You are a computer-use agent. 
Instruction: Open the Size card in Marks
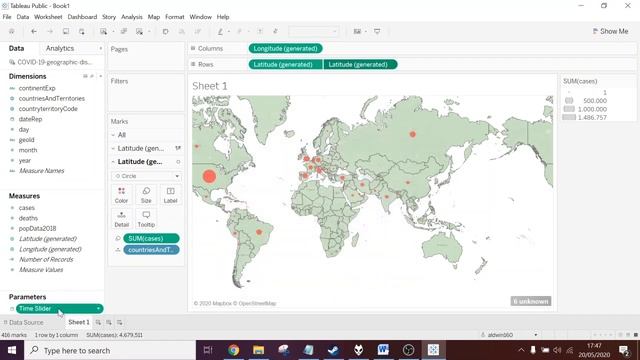coord(146,195)
